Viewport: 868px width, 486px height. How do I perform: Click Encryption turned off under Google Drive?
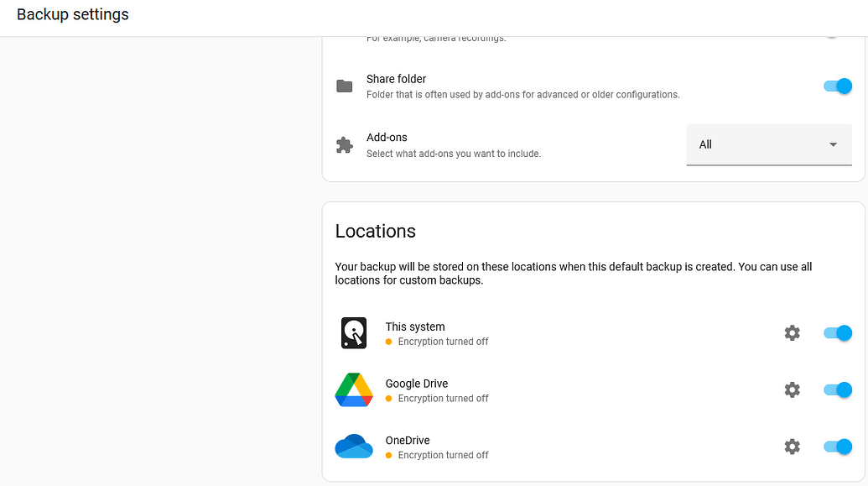[x=443, y=399]
